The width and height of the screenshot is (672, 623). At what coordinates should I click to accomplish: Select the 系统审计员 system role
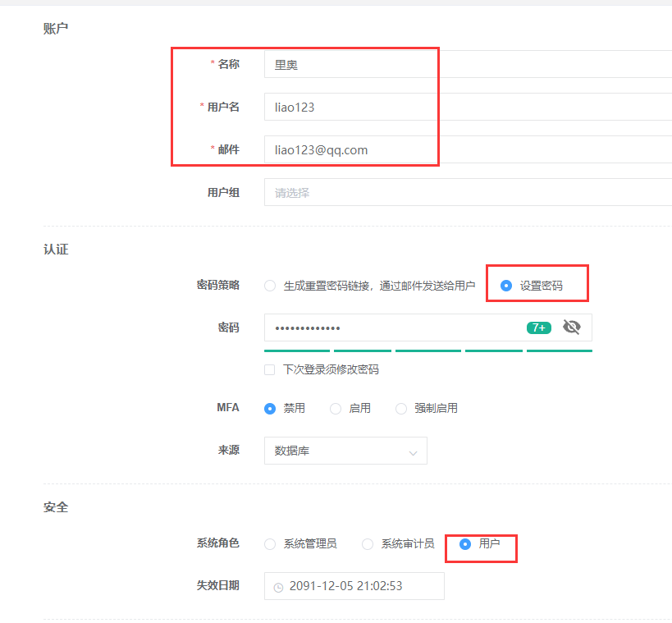point(367,543)
